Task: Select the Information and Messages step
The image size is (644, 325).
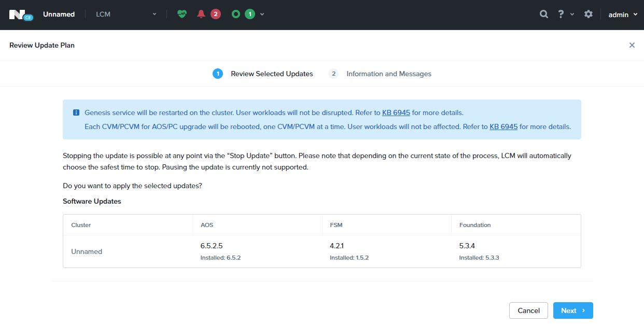Action: click(389, 74)
